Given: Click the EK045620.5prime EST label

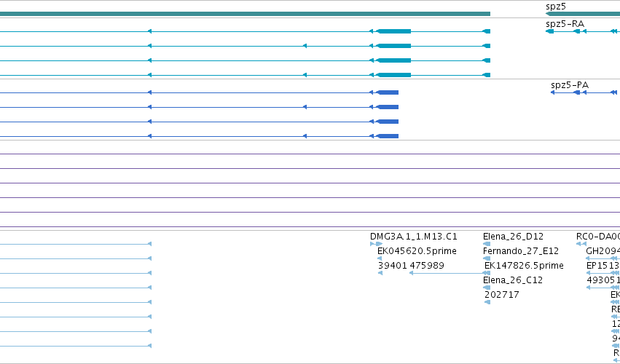Looking at the screenshot, I should 417,251.
